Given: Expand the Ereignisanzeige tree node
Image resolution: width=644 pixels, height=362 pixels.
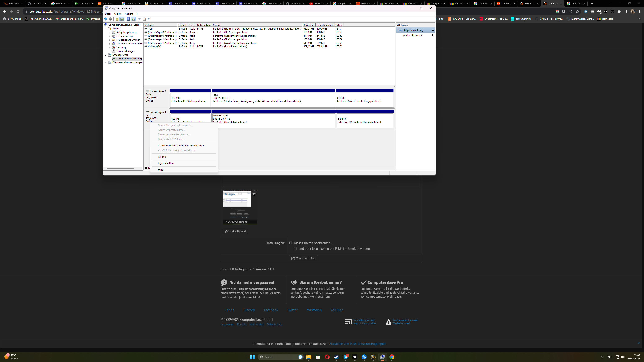Looking at the screenshot, I should pos(109,36).
